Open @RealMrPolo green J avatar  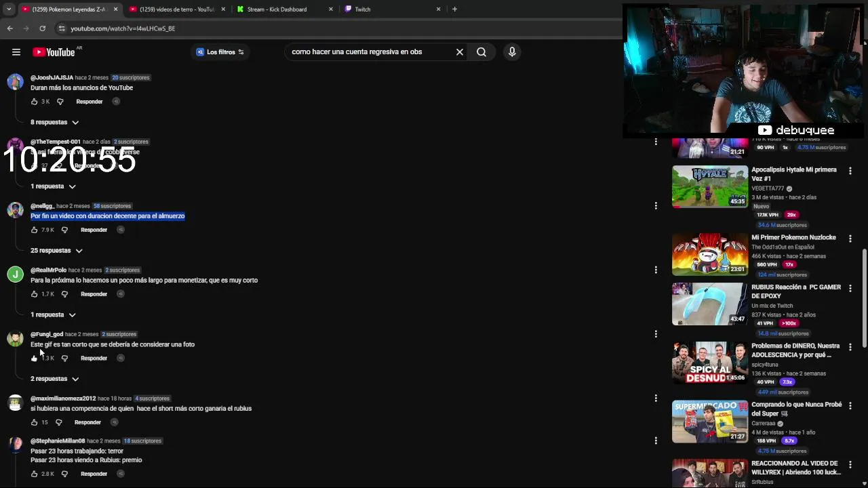click(x=15, y=274)
